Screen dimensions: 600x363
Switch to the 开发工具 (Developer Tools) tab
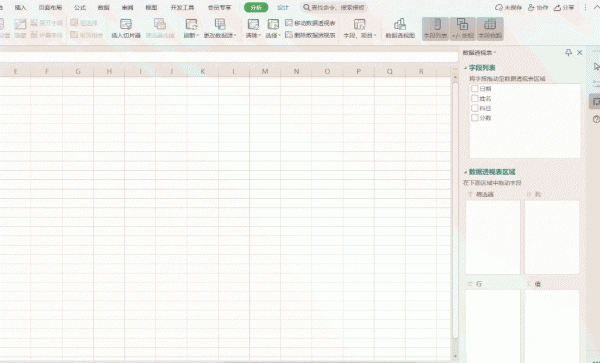[x=182, y=7]
